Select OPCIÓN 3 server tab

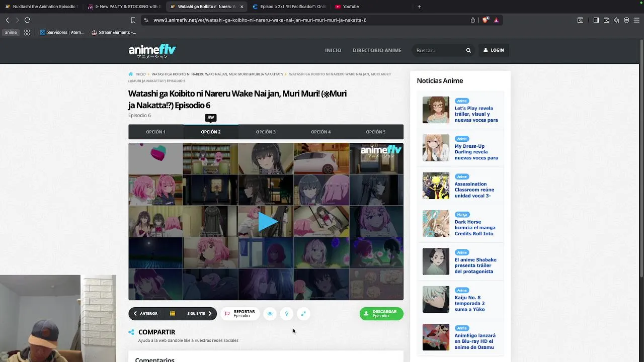pos(266,132)
